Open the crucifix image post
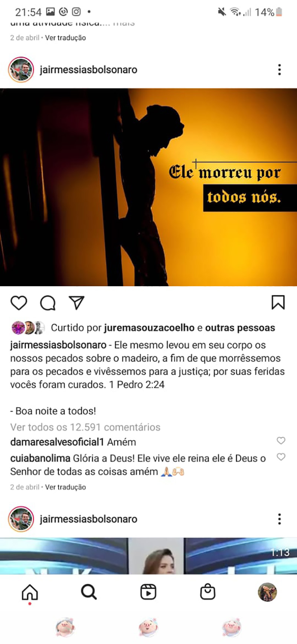Image resolution: width=297 pixels, height=644 pixels. pos(148,187)
